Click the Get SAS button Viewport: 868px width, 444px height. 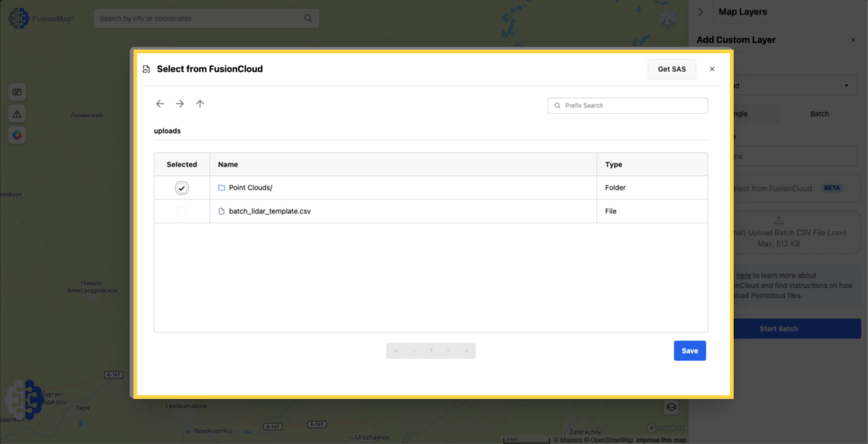coord(672,69)
